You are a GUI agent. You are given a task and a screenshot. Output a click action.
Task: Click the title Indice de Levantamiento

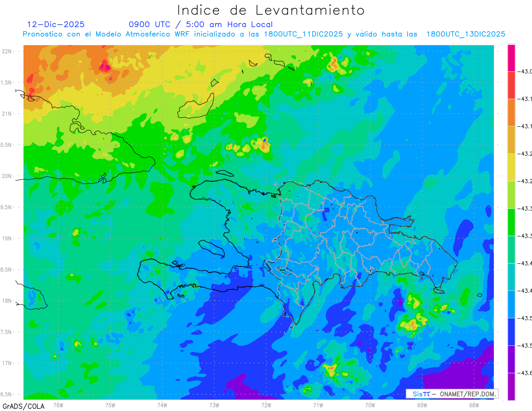(271, 10)
